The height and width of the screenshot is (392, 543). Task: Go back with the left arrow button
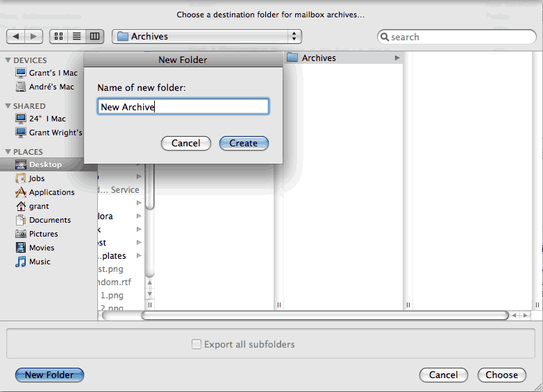point(15,36)
